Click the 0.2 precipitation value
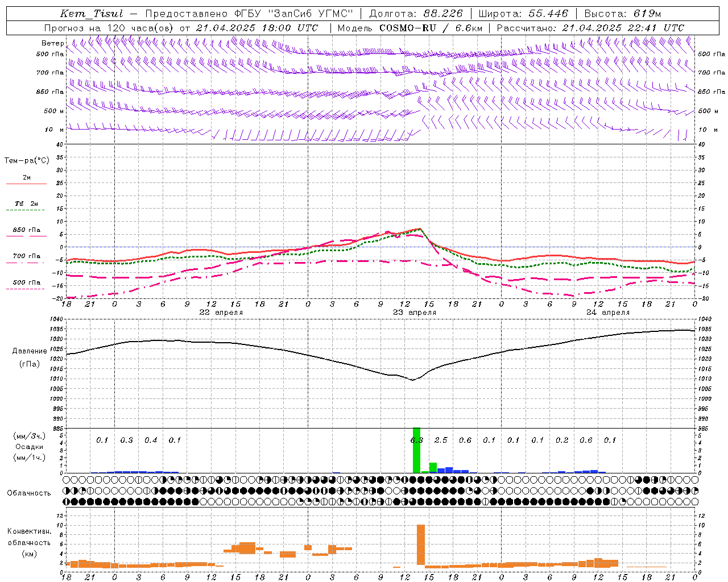 tap(562, 440)
